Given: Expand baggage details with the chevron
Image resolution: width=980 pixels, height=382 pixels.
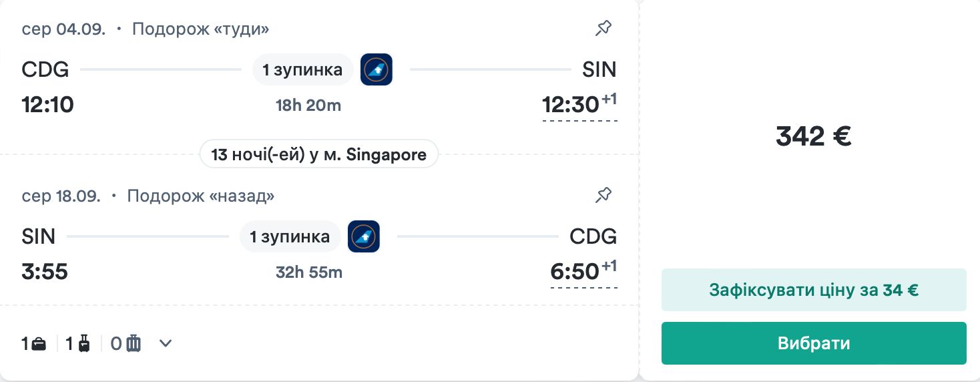Looking at the screenshot, I should pyautogui.click(x=166, y=343).
